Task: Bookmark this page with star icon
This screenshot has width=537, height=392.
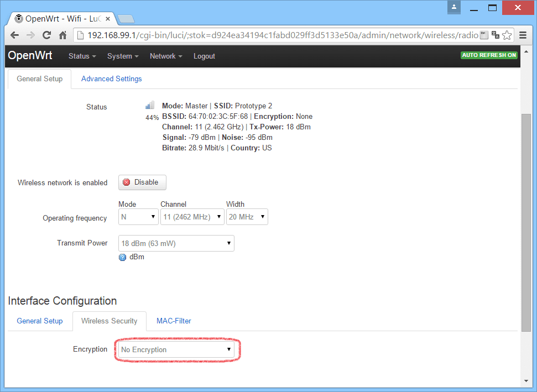Action: tap(507, 35)
